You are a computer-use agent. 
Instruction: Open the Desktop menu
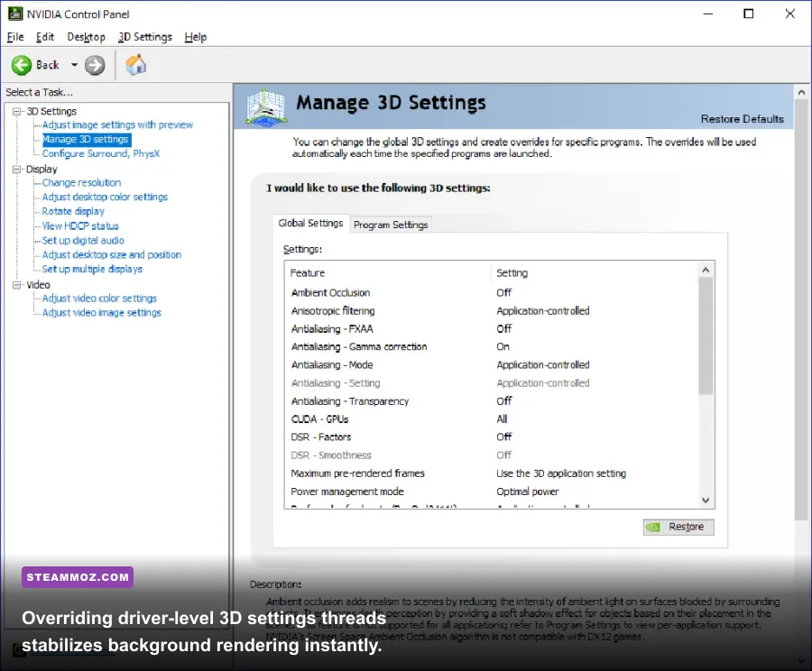pyautogui.click(x=86, y=37)
